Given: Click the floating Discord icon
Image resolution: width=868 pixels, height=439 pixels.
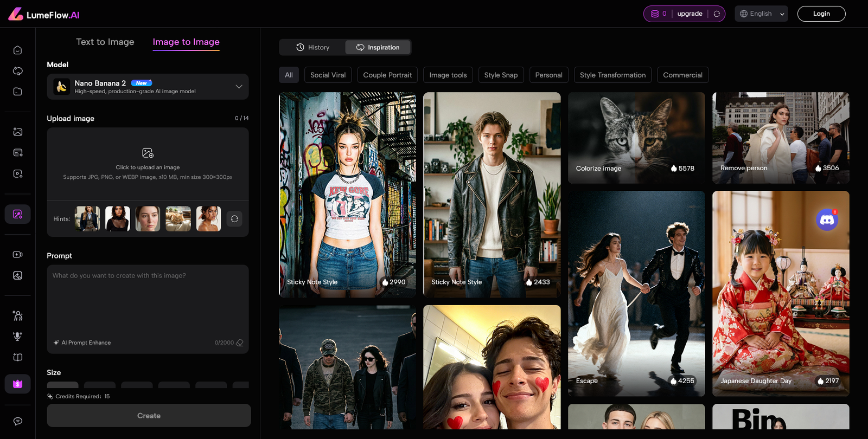Looking at the screenshot, I should tap(827, 219).
